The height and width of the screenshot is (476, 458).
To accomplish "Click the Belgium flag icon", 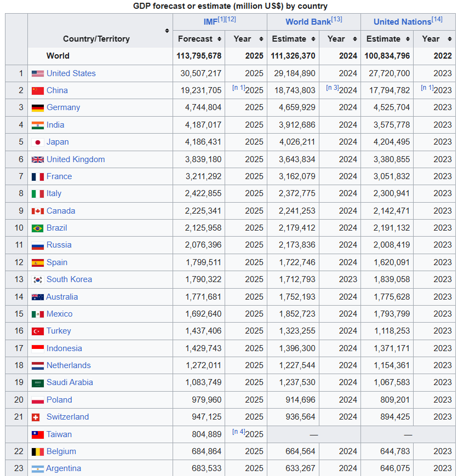I will pyautogui.click(x=38, y=452).
